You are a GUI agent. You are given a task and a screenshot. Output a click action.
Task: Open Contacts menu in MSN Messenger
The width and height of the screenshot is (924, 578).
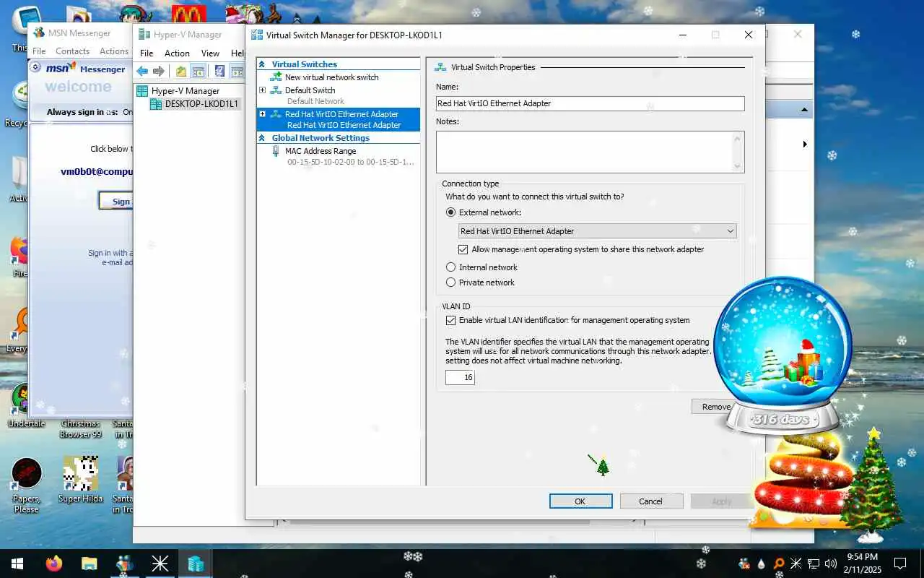[x=72, y=51]
